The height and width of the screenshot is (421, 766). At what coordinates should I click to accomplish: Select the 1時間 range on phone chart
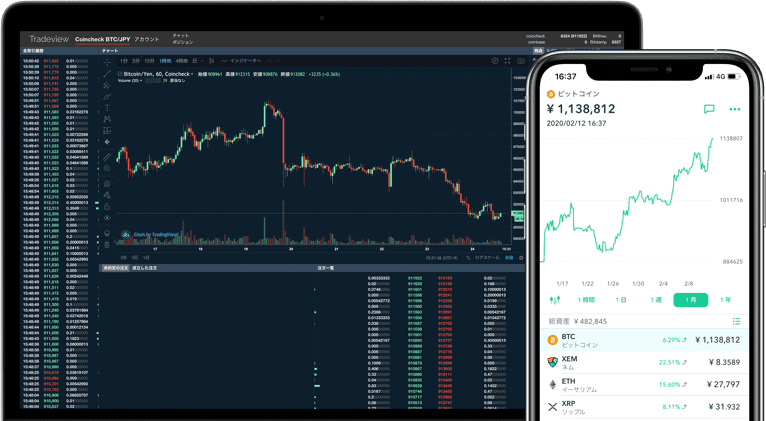pyautogui.click(x=587, y=300)
